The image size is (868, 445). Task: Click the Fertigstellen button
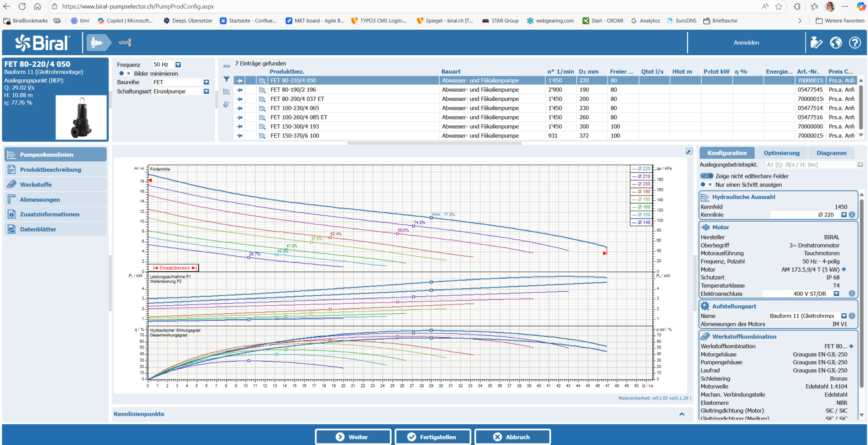point(433,437)
